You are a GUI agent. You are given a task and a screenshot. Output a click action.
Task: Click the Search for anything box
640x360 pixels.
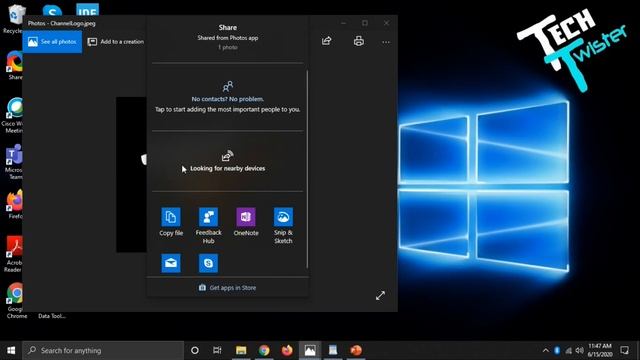click(x=103, y=350)
